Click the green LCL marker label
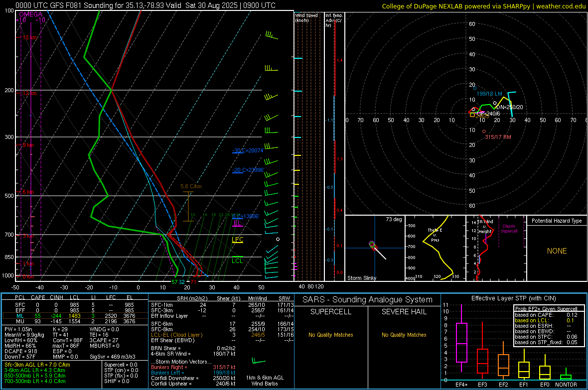Screen dimensions: 588x390 coord(237,261)
